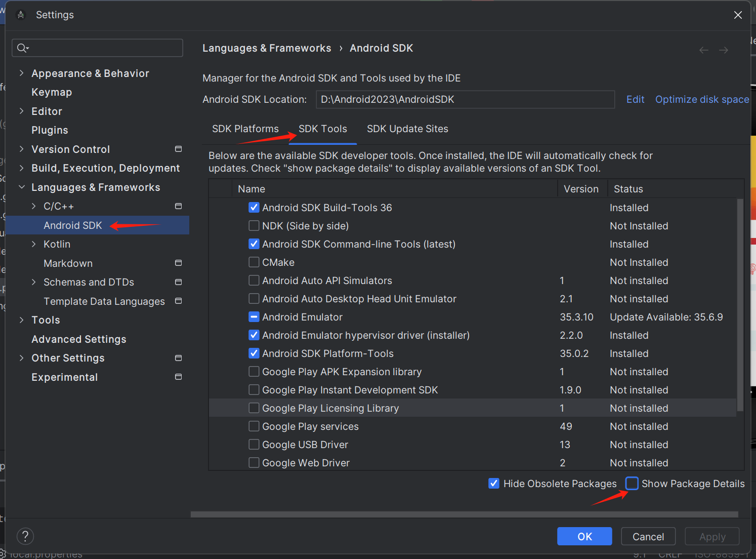Open Advanced Settings page
This screenshot has height=559, width=756.
[79, 339]
